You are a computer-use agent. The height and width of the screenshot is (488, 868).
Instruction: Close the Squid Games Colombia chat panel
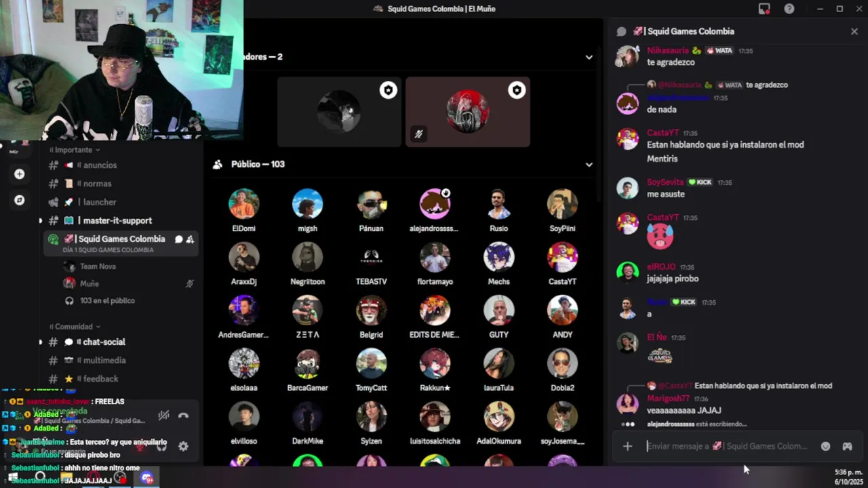pos(854,31)
